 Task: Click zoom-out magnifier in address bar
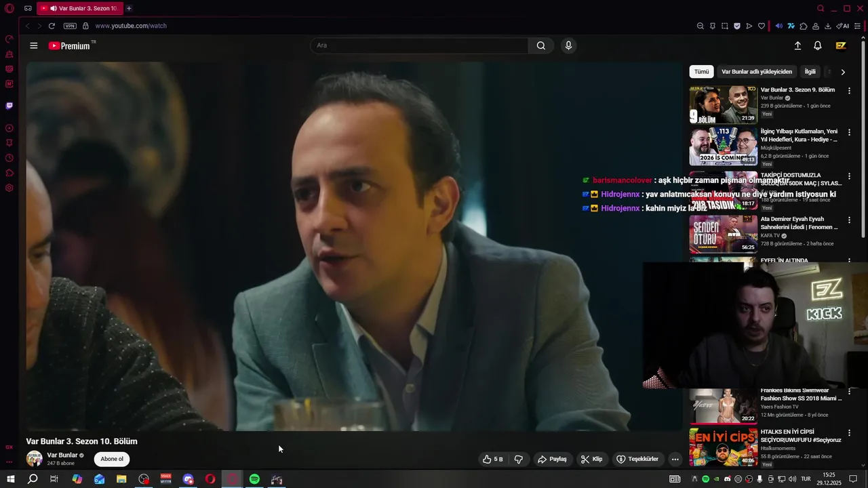701,26
